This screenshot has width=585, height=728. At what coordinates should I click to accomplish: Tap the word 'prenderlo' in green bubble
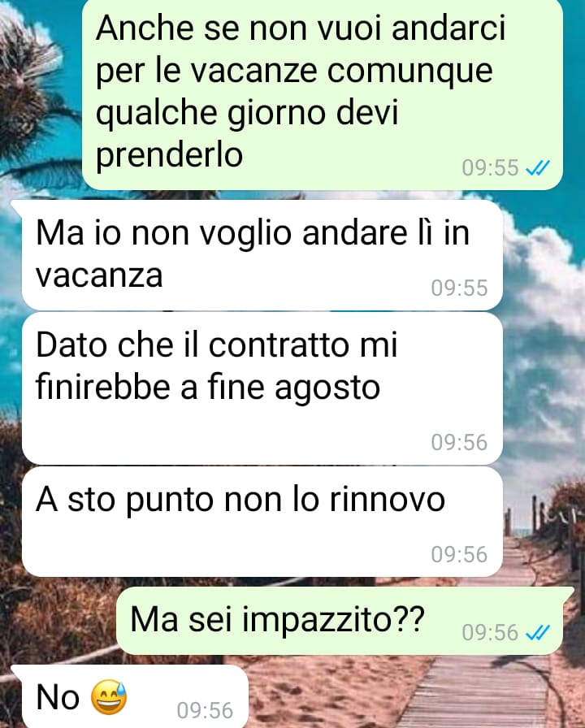170,155
